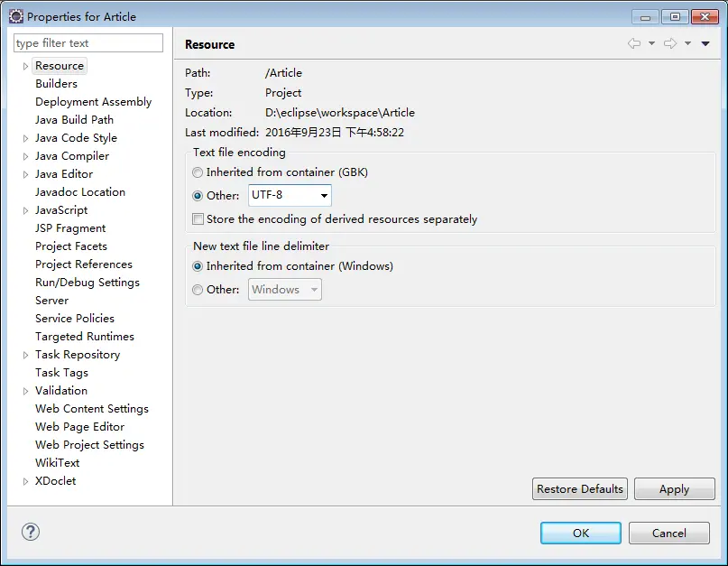
Task: Enable Store encoding of derived resources
Action: [198, 218]
